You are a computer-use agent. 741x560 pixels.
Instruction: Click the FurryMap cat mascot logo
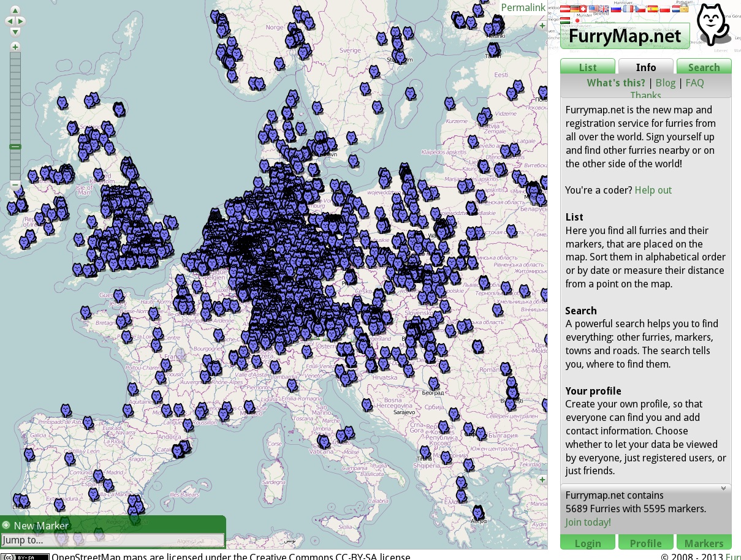click(712, 25)
